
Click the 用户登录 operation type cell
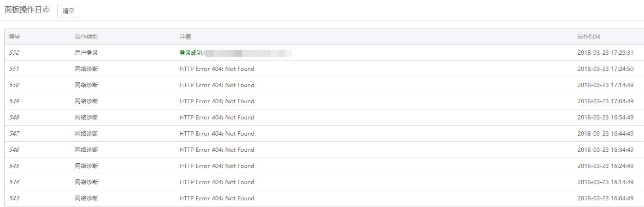[x=86, y=53]
